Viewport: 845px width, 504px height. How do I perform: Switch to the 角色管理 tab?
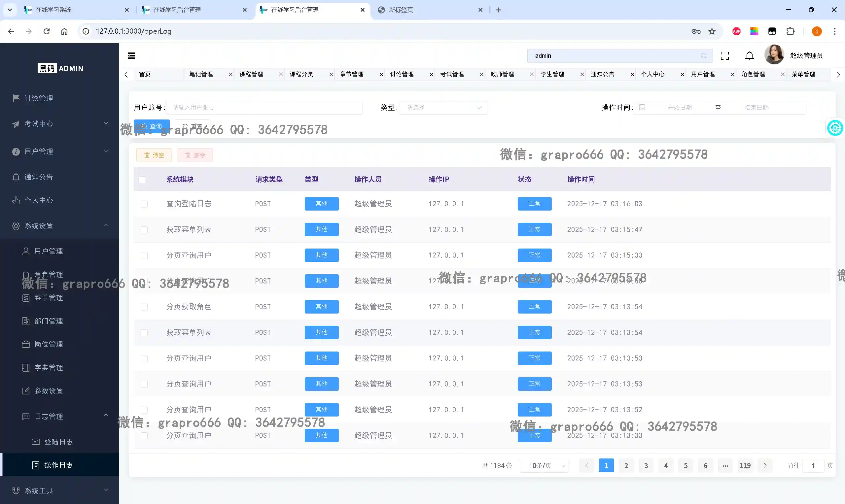[x=753, y=74]
